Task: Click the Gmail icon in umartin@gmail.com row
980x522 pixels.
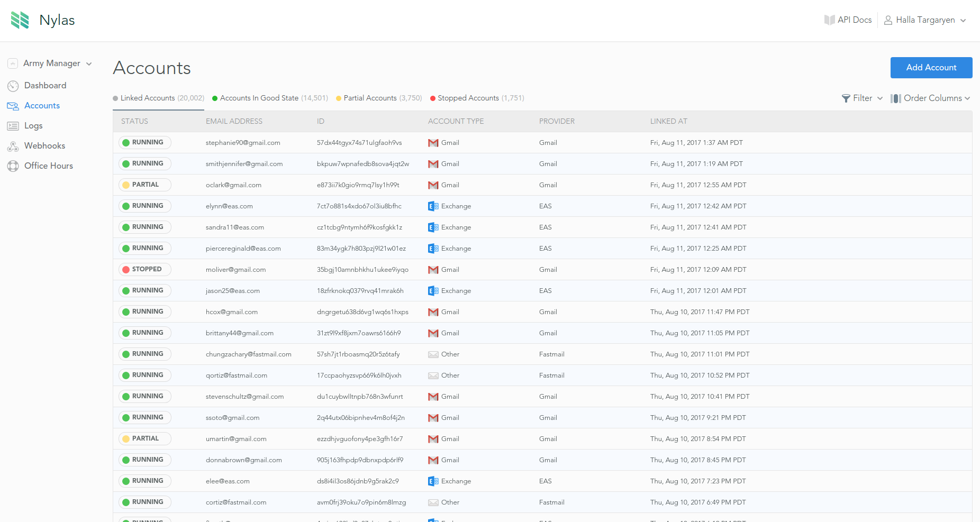Action: point(433,439)
